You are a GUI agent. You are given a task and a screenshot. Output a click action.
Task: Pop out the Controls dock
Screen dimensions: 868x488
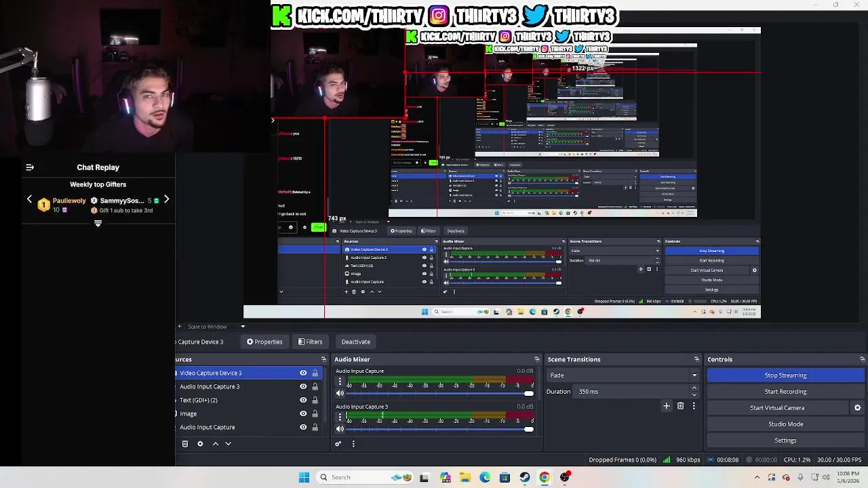(862, 359)
